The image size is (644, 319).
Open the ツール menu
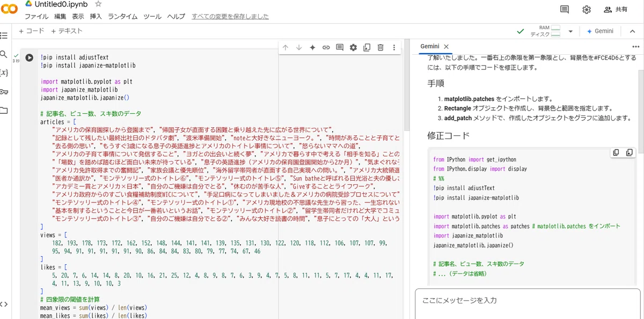click(x=152, y=17)
